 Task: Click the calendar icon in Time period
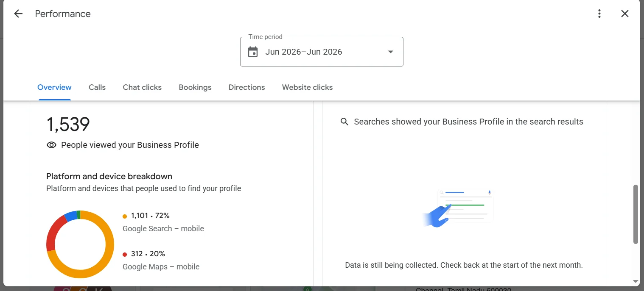click(253, 52)
